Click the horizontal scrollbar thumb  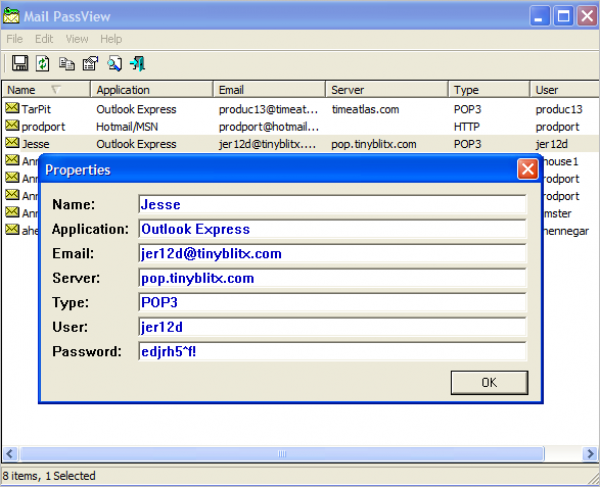pyautogui.click(x=282, y=454)
